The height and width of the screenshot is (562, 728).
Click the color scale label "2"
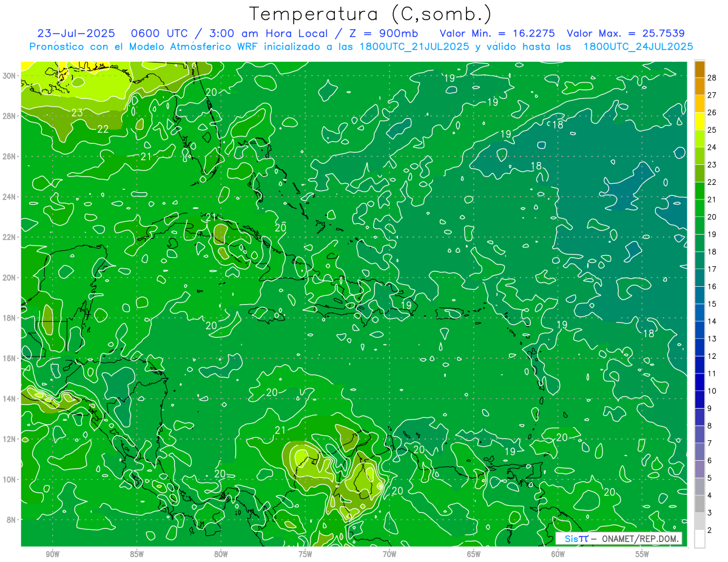(710, 530)
